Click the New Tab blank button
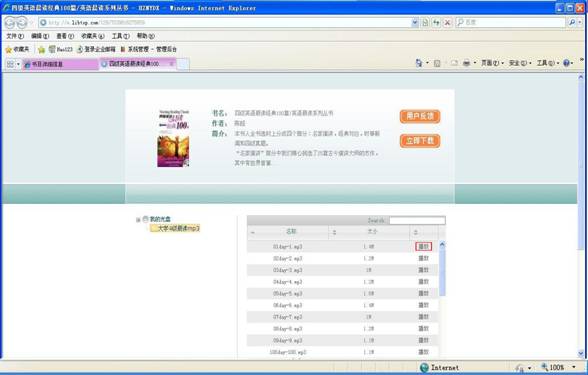Viewport: 588px width, 375px height. (x=183, y=64)
